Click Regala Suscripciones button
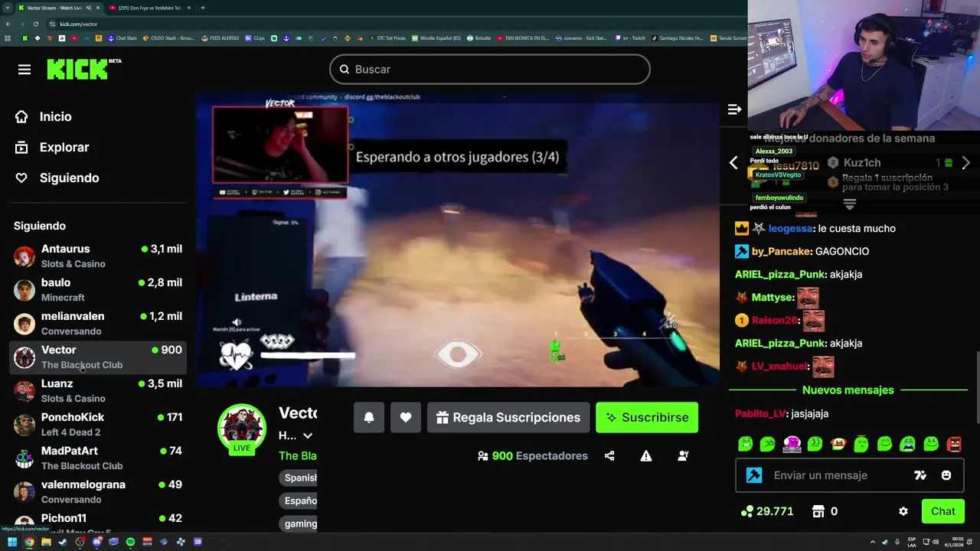Viewport: 980px width, 551px height. 508,417
